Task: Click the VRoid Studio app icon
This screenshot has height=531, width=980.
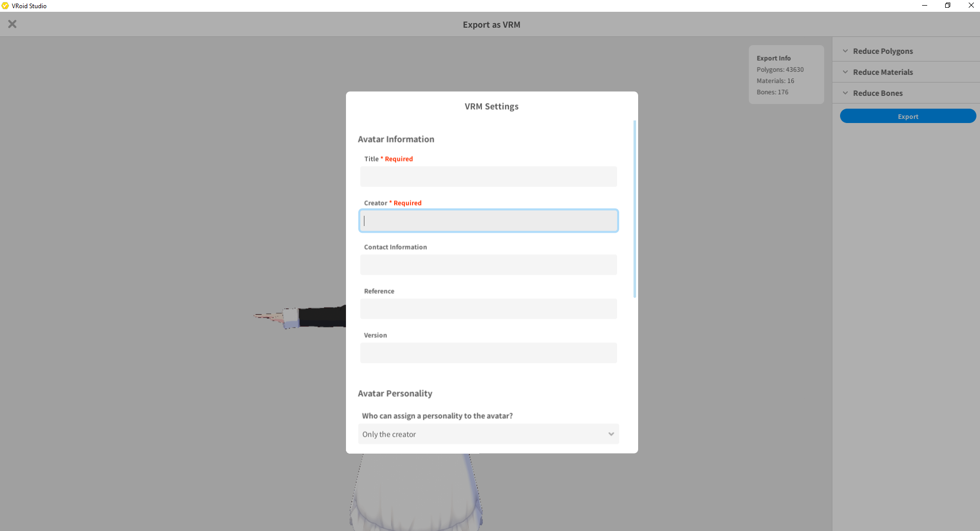Action: (5, 6)
